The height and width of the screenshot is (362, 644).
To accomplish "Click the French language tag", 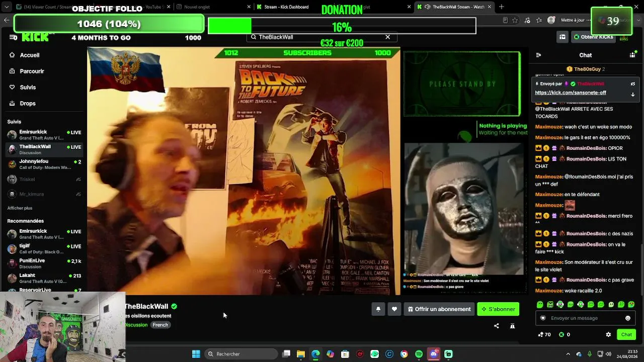I will coord(160,325).
